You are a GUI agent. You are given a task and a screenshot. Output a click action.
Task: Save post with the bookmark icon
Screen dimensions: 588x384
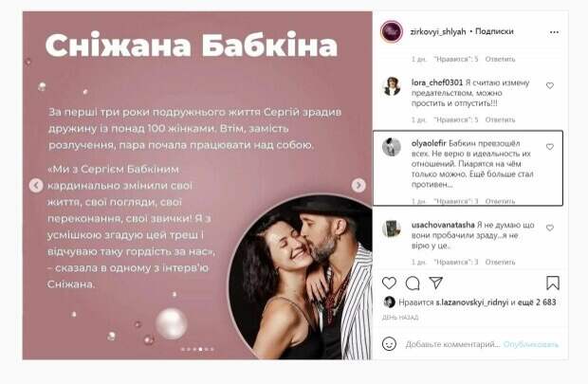click(x=553, y=283)
